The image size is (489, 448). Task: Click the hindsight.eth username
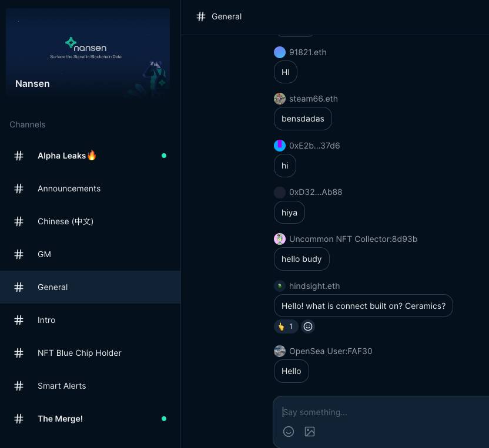[314, 286]
